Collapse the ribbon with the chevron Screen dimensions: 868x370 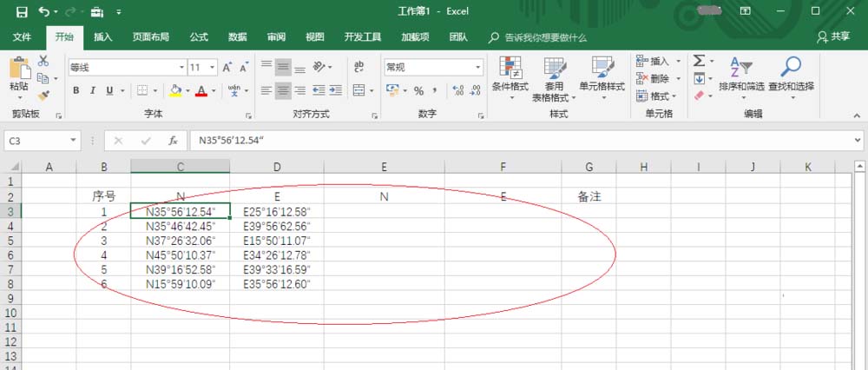tap(858, 116)
